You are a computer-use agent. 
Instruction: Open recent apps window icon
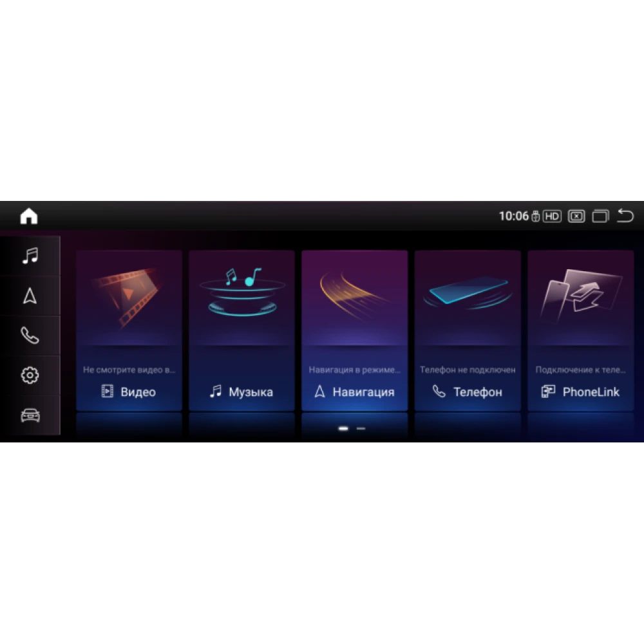click(600, 216)
